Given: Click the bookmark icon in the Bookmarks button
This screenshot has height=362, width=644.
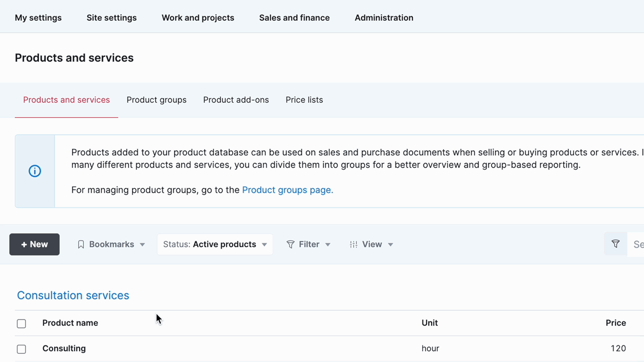Looking at the screenshot, I should pos(81,245).
